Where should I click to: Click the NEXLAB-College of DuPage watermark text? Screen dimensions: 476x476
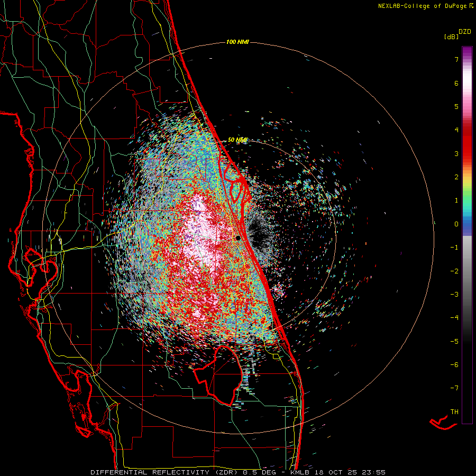(x=426, y=6)
